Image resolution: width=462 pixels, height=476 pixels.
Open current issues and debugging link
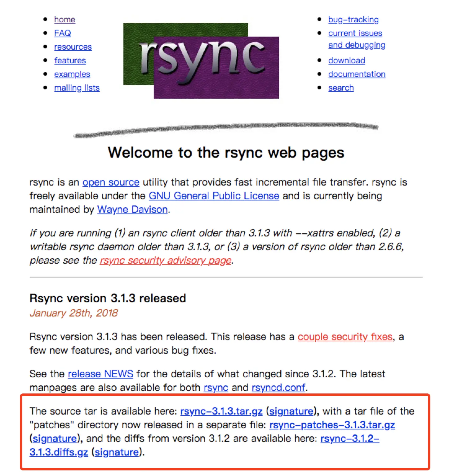click(357, 39)
